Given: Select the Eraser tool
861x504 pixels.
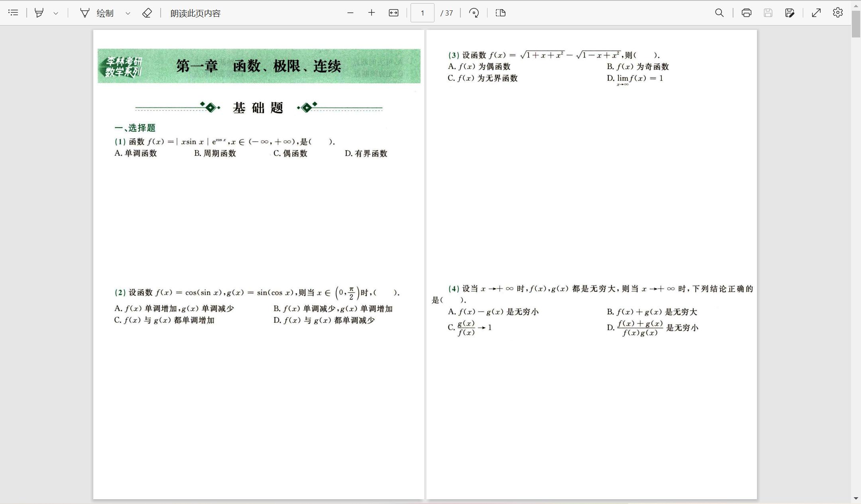Looking at the screenshot, I should coord(147,13).
